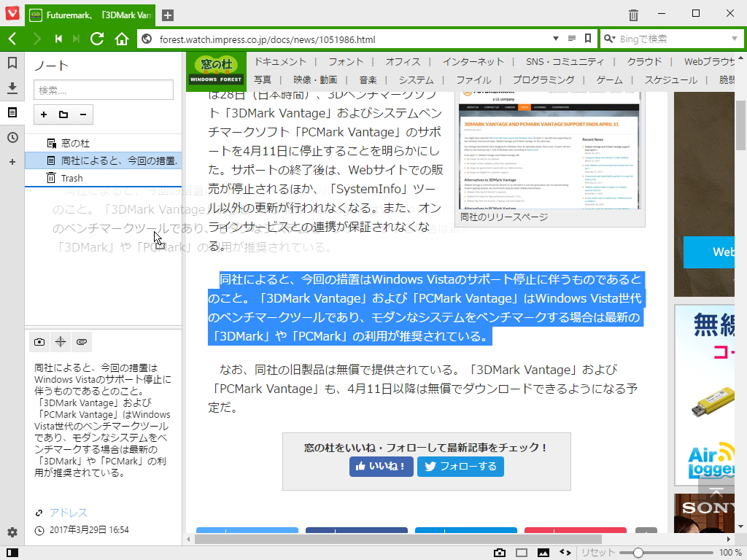This screenshot has width=747, height=560.
Task: Open the Downloads panel
Action: click(x=11, y=87)
